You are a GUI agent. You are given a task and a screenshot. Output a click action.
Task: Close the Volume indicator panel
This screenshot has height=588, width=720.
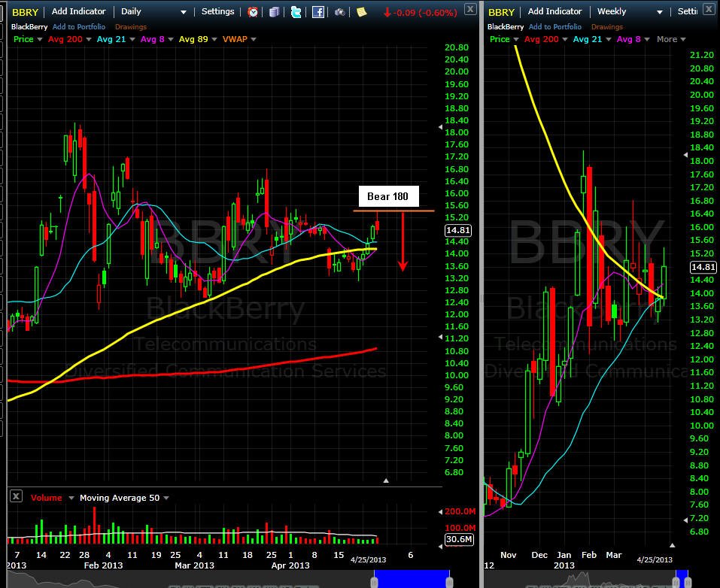[16, 496]
